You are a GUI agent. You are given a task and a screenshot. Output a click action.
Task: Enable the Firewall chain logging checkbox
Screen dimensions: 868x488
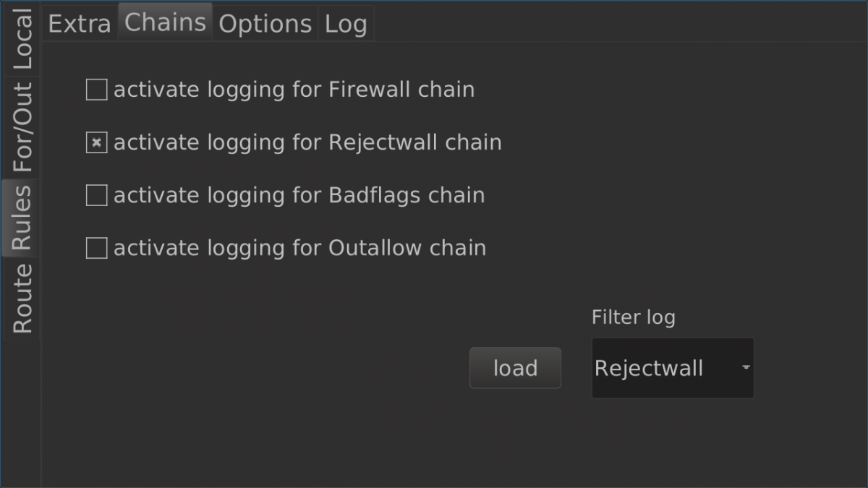click(x=97, y=90)
